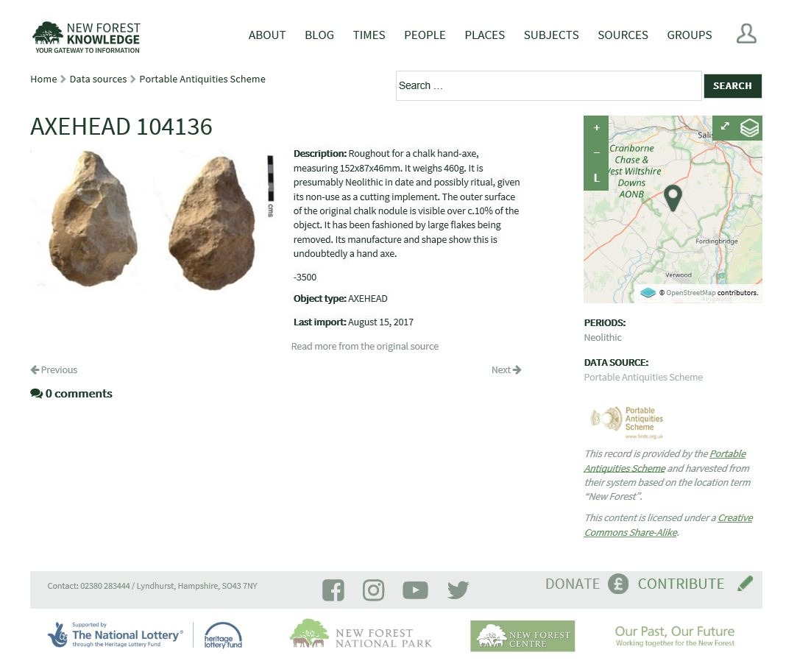Click the map location pin marker
The height and width of the screenshot is (672, 797).
point(673,198)
